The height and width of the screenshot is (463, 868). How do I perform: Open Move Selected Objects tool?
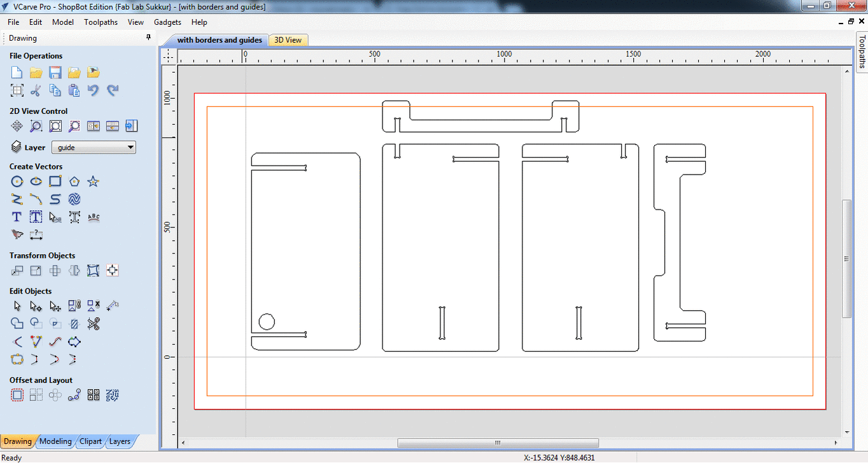[x=17, y=271]
